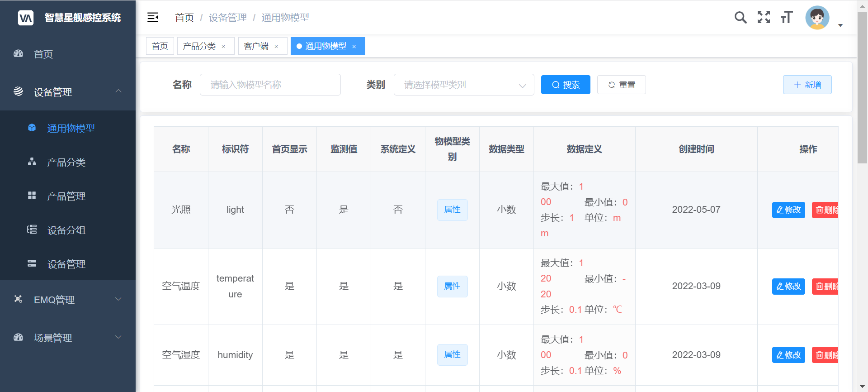
Task: Close the 通用物模型 tab
Action: tap(354, 47)
